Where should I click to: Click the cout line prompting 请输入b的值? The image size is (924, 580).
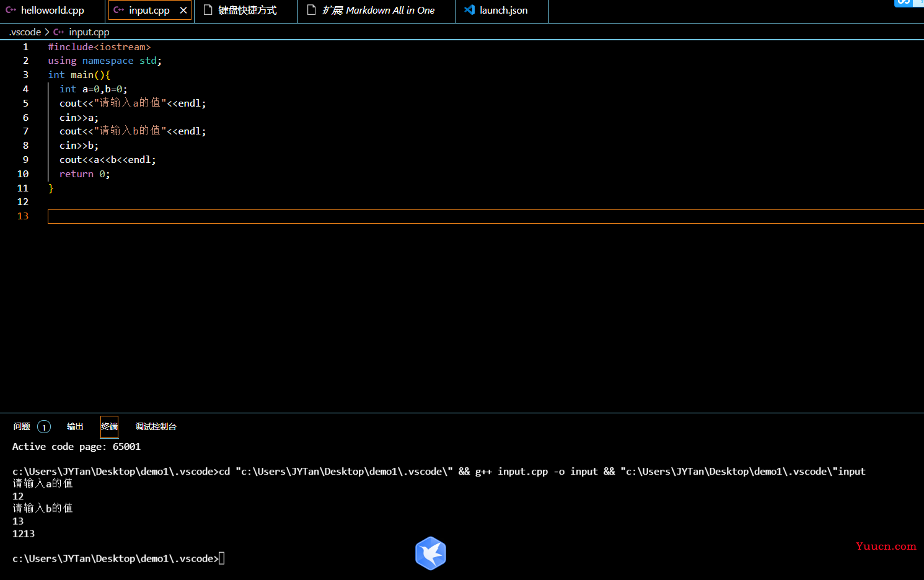point(133,131)
